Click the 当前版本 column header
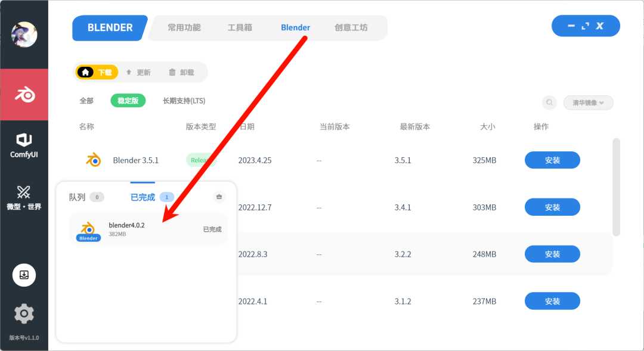This screenshot has width=644, height=351. pyautogui.click(x=335, y=126)
